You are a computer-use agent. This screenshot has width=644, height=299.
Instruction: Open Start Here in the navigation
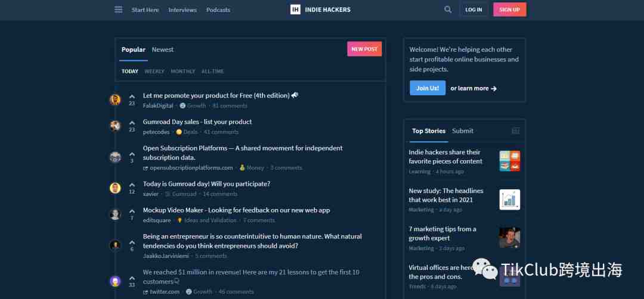tap(145, 10)
